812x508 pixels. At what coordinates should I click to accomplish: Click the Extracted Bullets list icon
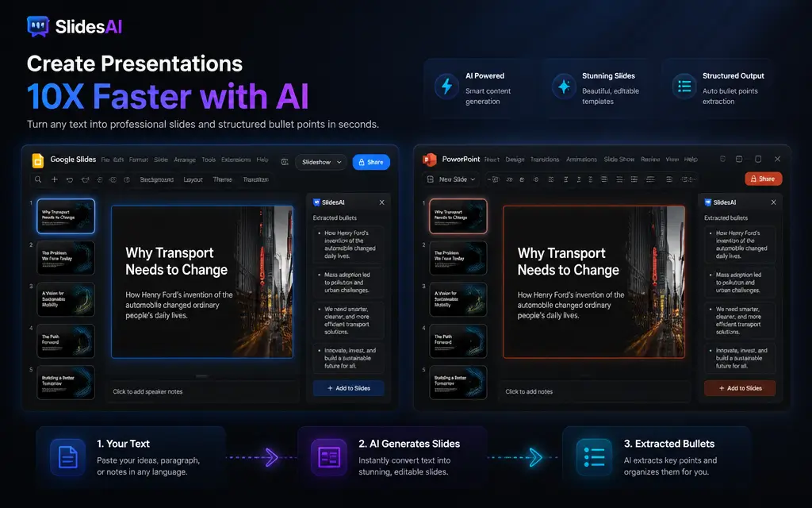(x=594, y=457)
